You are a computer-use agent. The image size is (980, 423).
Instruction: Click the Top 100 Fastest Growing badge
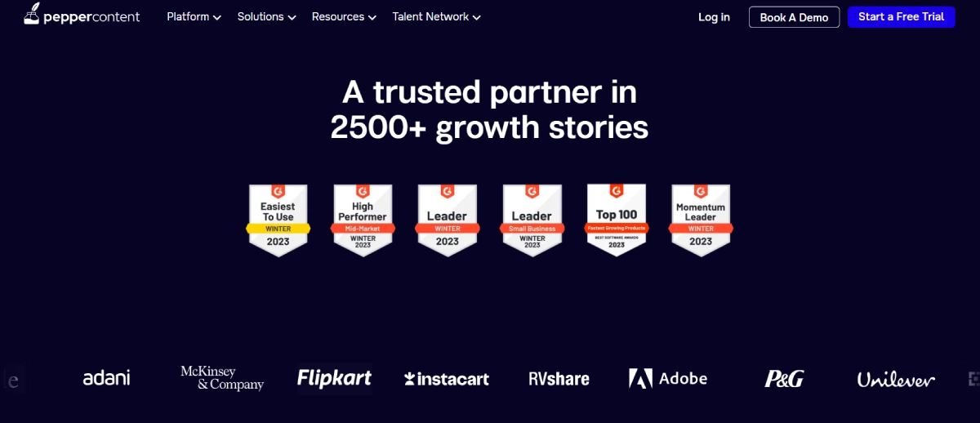click(x=617, y=220)
